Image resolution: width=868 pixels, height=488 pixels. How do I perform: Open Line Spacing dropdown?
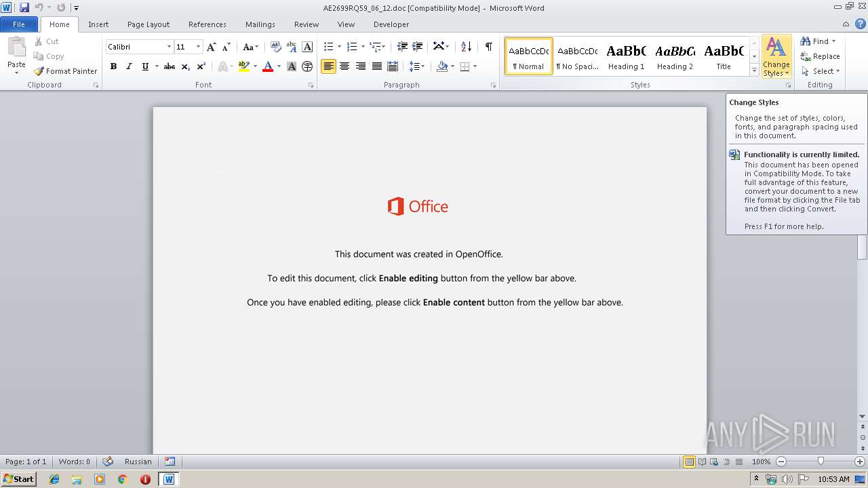(x=417, y=66)
